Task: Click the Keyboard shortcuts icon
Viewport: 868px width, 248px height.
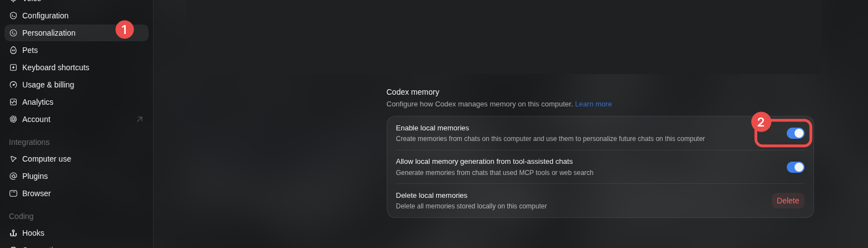Action: click(x=13, y=67)
